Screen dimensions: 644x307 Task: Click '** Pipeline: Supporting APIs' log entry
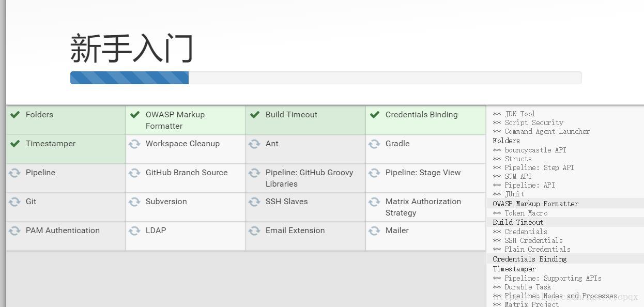(547, 278)
